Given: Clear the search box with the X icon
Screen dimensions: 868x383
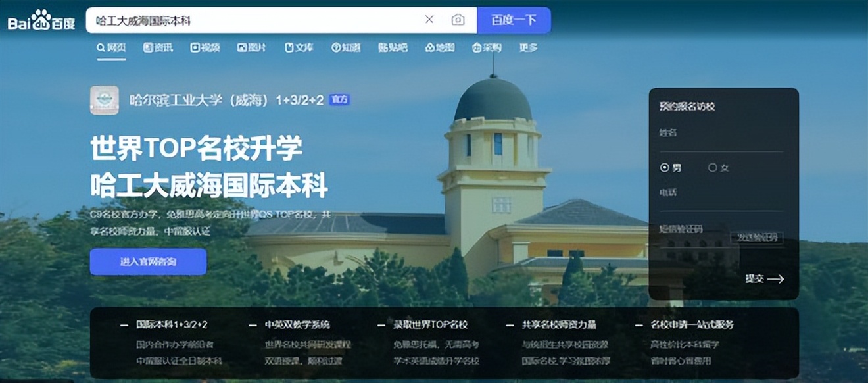Looking at the screenshot, I should (429, 20).
